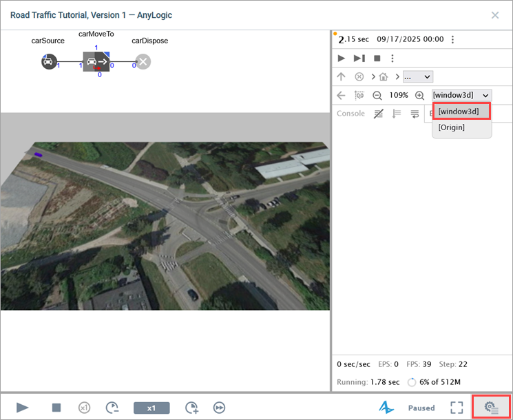Open the three-dot menu beside the date
Image resolution: width=513 pixels, height=420 pixels.
click(452, 40)
